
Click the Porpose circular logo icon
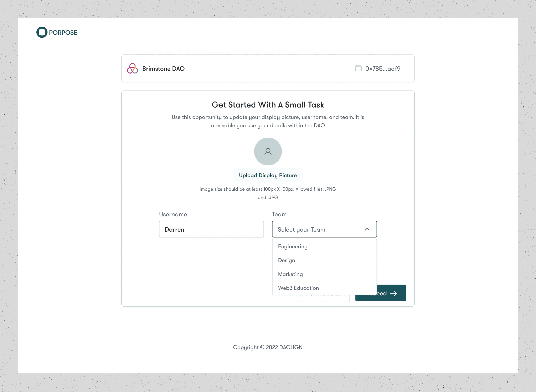pyautogui.click(x=42, y=32)
